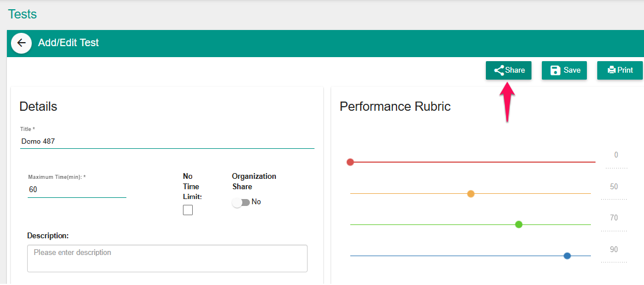Select the green rubric slider handle
The width and height of the screenshot is (644, 285).
click(519, 224)
